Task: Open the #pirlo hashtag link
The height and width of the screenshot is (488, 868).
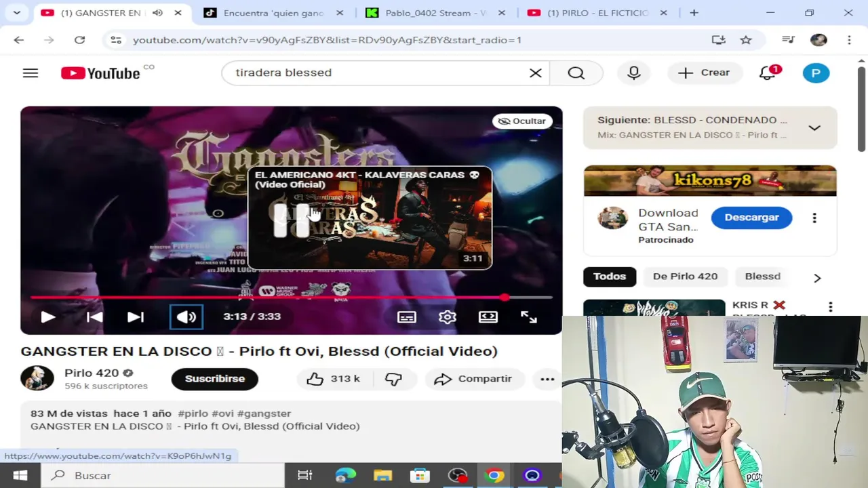Action: (x=193, y=413)
